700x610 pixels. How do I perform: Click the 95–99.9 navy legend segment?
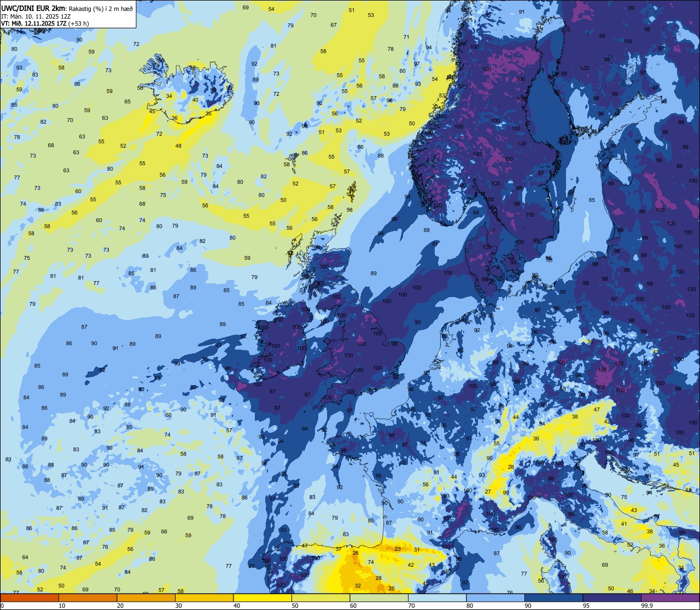(x=612, y=597)
